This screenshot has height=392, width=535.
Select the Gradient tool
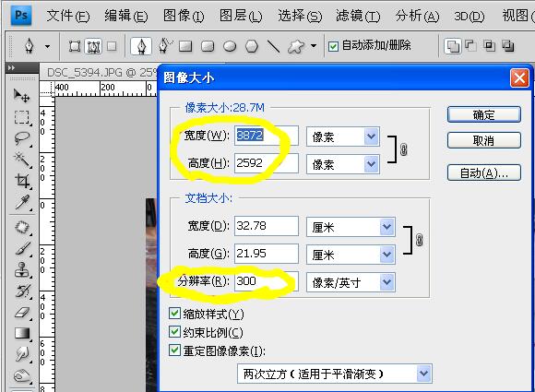pos(22,333)
